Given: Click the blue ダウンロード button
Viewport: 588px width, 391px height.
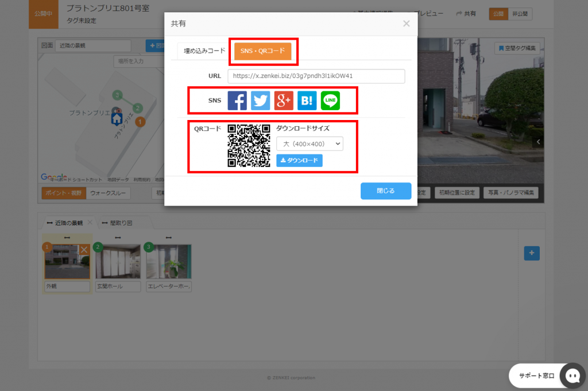Looking at the screenshot, I should tap(299, 160).
